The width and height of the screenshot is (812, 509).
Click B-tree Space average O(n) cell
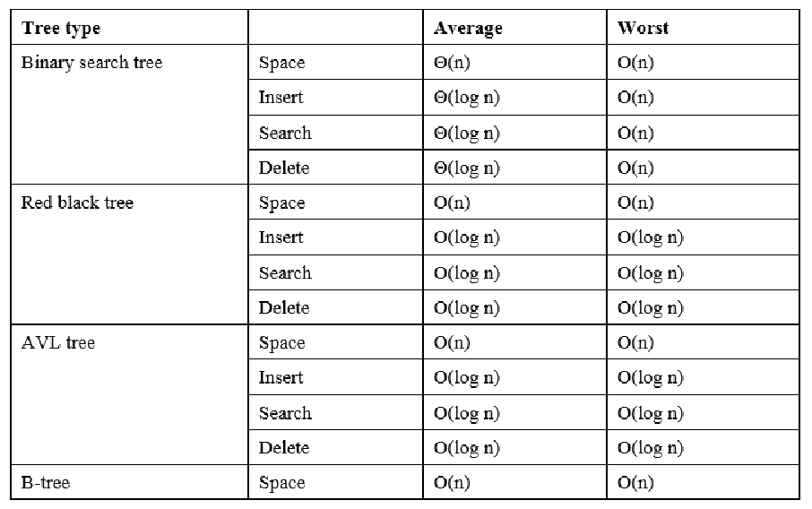pyautogui.click(x=514, y=482)
